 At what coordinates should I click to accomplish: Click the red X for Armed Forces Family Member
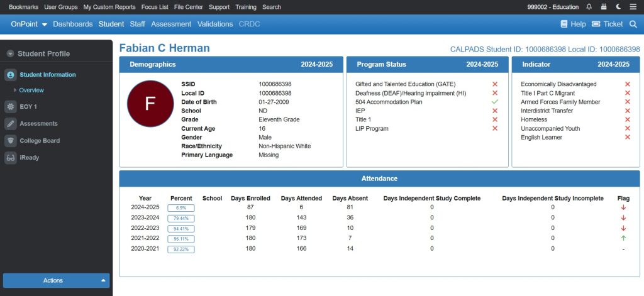[628, 102]
